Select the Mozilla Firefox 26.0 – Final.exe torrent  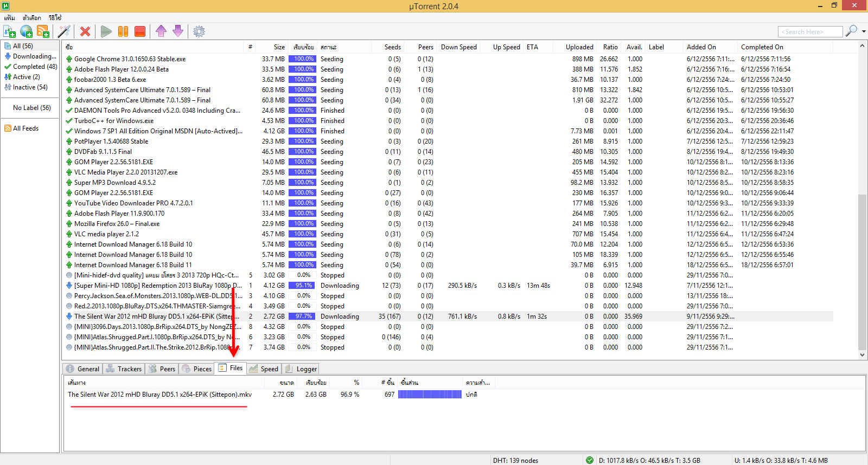[x=117, y=224]
